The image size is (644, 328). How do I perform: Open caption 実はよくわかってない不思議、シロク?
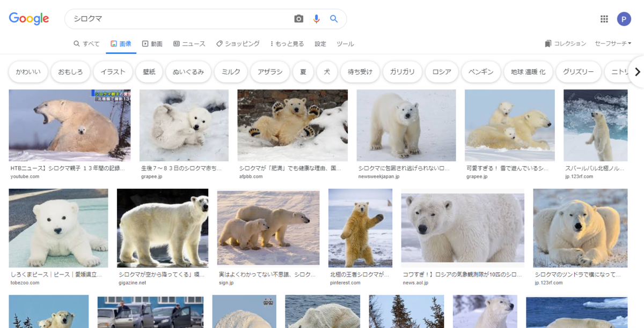[267, 274]
